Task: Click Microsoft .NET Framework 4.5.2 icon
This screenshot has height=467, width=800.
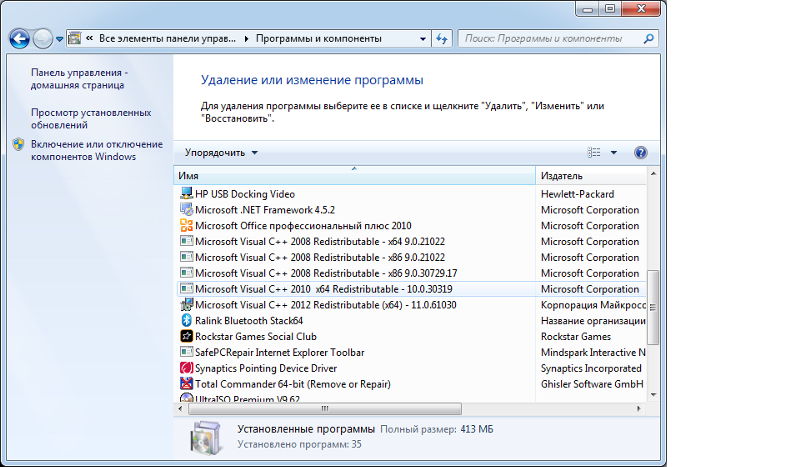Action: click(187, 209)
